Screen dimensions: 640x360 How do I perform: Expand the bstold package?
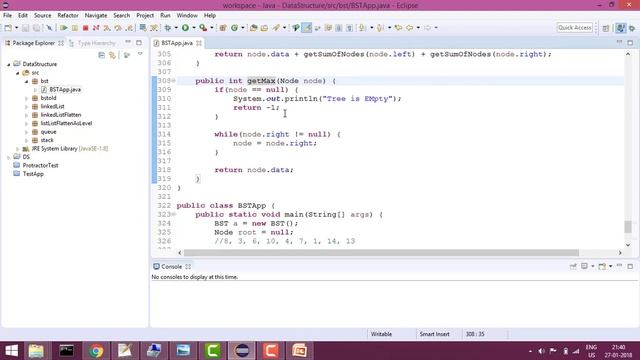click(x=27, y=98)
